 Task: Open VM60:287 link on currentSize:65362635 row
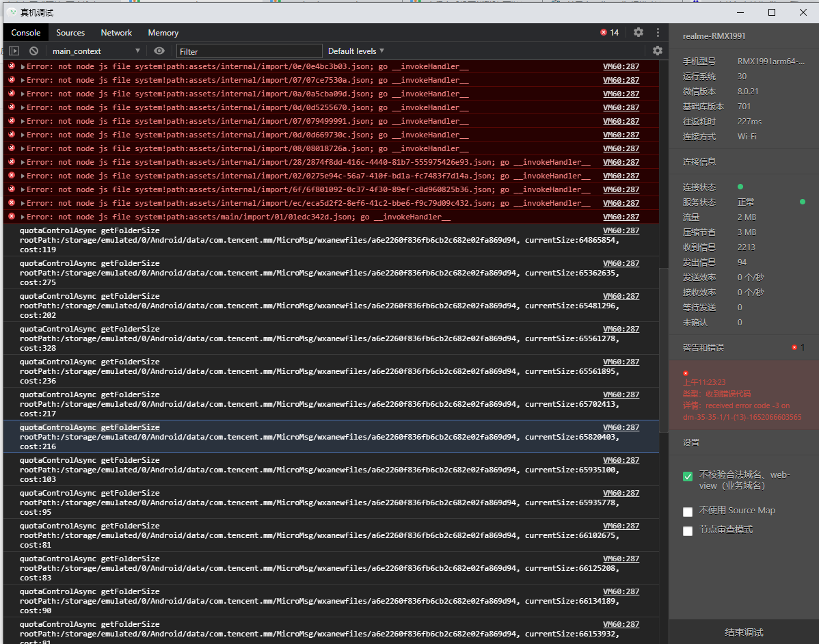click(x=621, y=263)
